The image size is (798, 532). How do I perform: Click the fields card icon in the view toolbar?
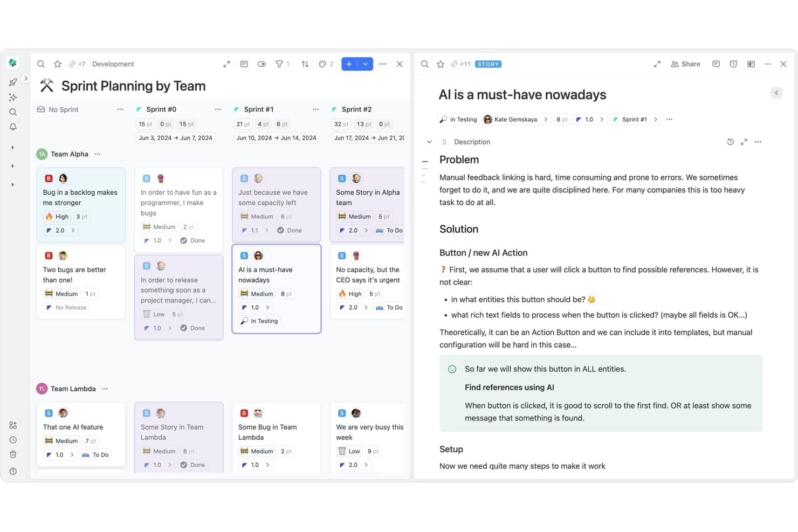(x=244, y=64)
